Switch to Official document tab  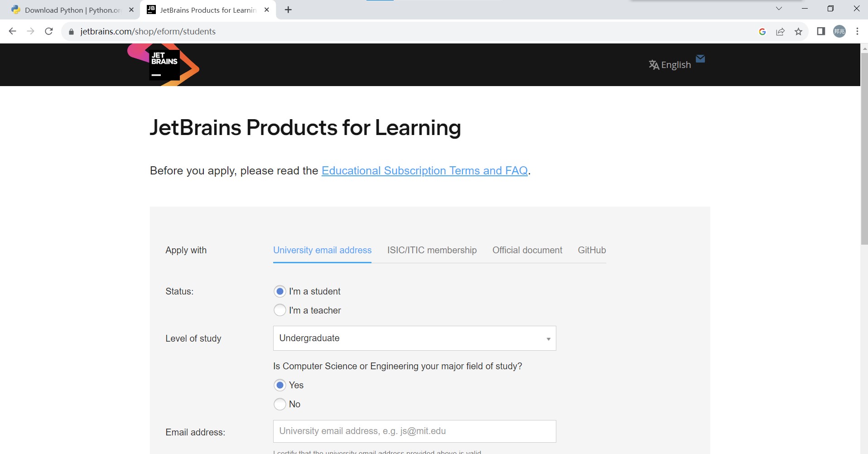[527, 250]
